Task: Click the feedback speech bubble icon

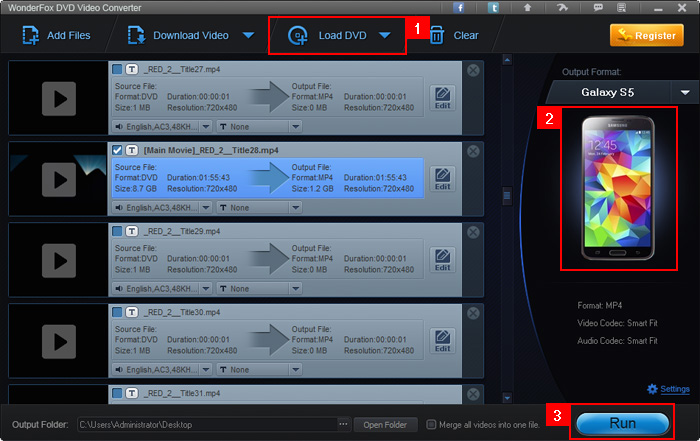Action: (x=598, y=8)
